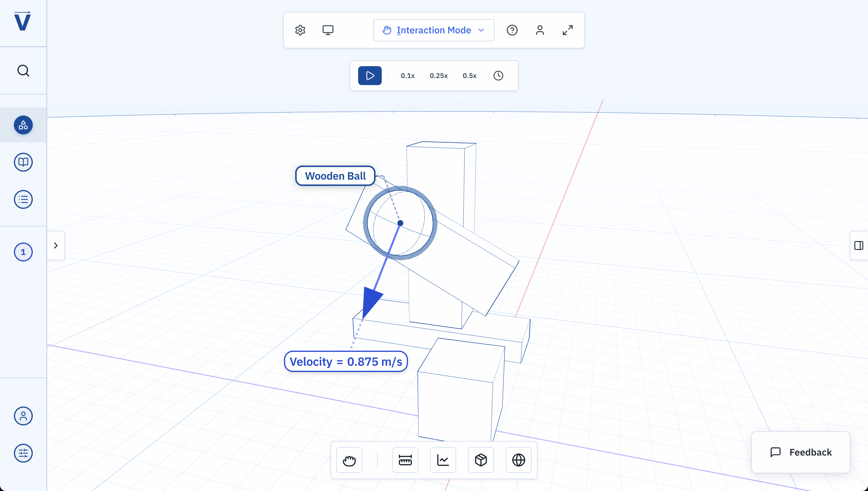
Task: Open the list view sidebar icon
Action: pyautogui.click(x=23, y=199)
